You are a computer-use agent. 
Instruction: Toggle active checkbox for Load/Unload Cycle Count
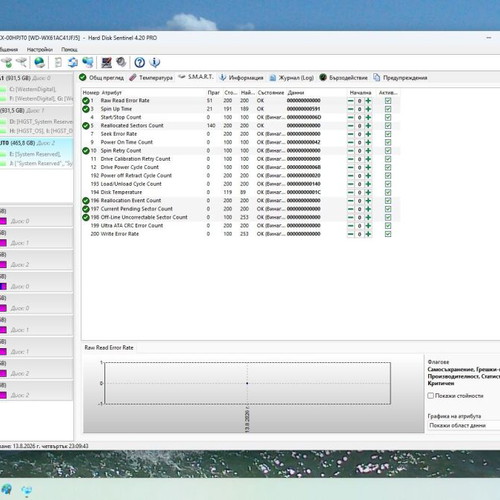click(388, 184)
